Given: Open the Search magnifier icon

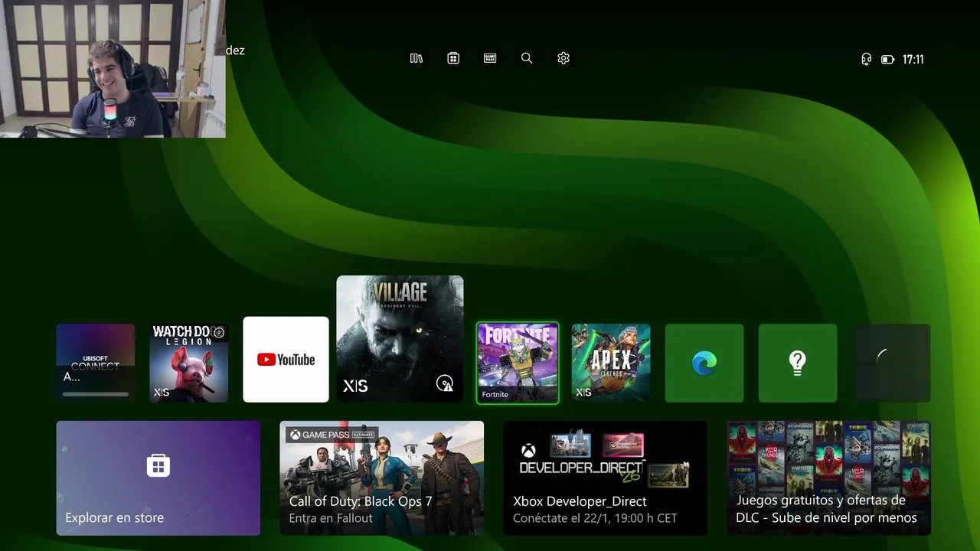Looking at the screenshot, I should [527, 58].
